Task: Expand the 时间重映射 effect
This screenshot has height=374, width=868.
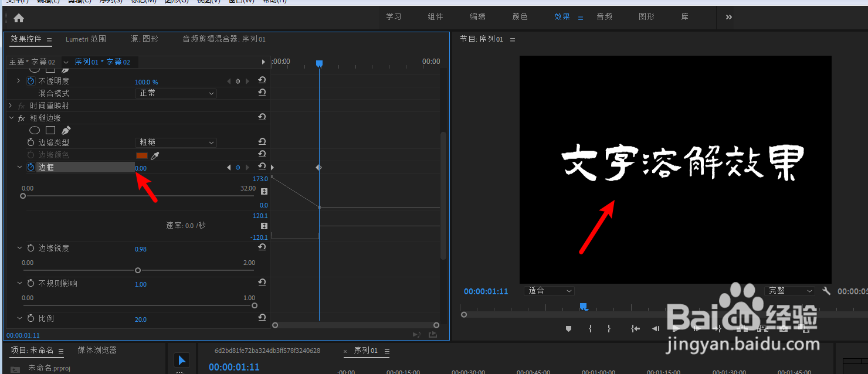Action: coord(11,106)
